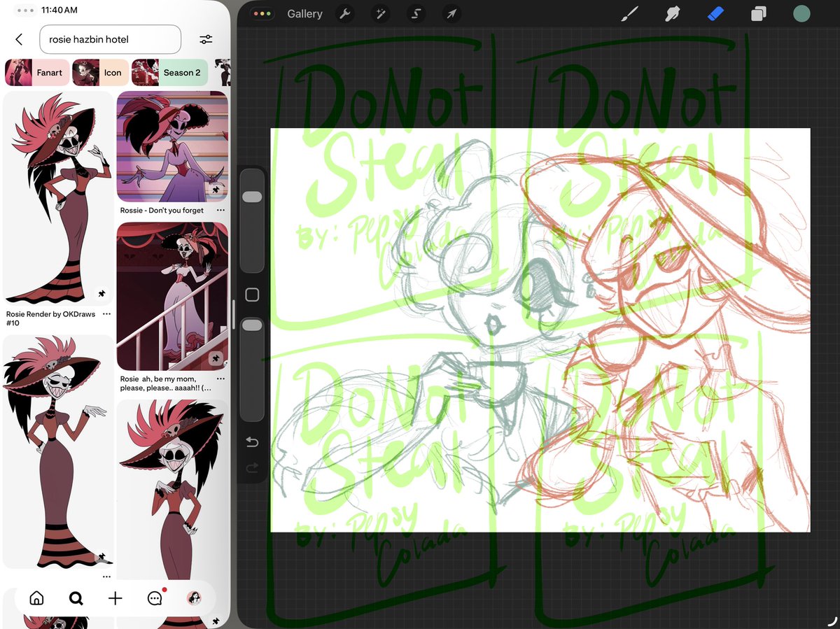This screenshot has height=629, width=840.
Task: Open 'Rossie - Don't you forget' pin
Action: (172, 146)
